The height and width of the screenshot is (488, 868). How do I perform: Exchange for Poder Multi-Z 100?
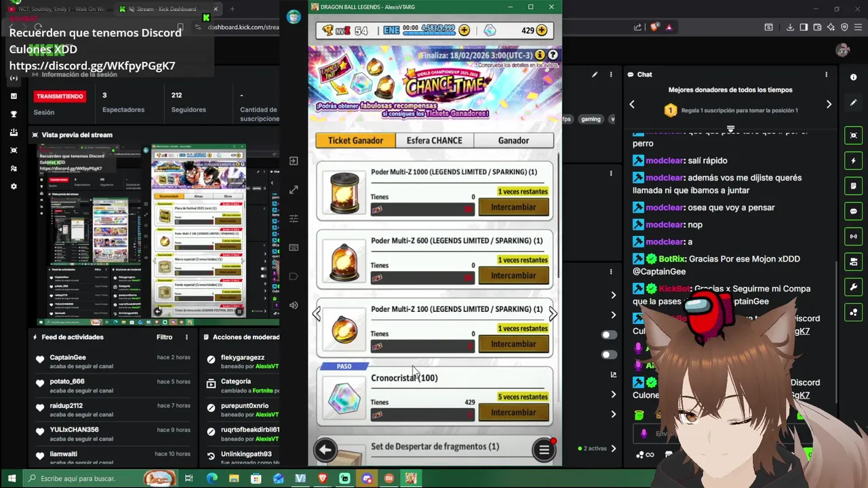513,344
